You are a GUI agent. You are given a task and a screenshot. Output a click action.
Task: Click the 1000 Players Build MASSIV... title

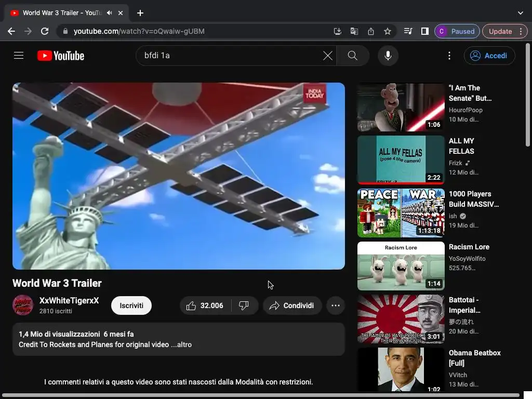(474, 199)
